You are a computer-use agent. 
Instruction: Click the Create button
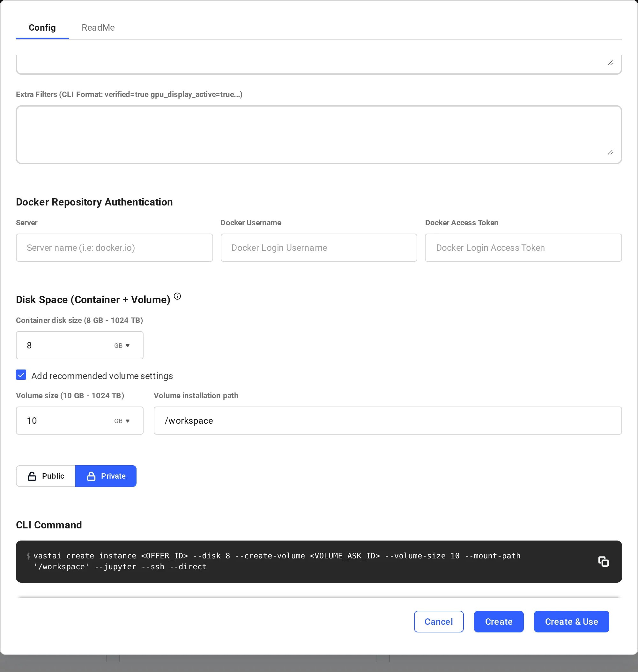[499, 622]
